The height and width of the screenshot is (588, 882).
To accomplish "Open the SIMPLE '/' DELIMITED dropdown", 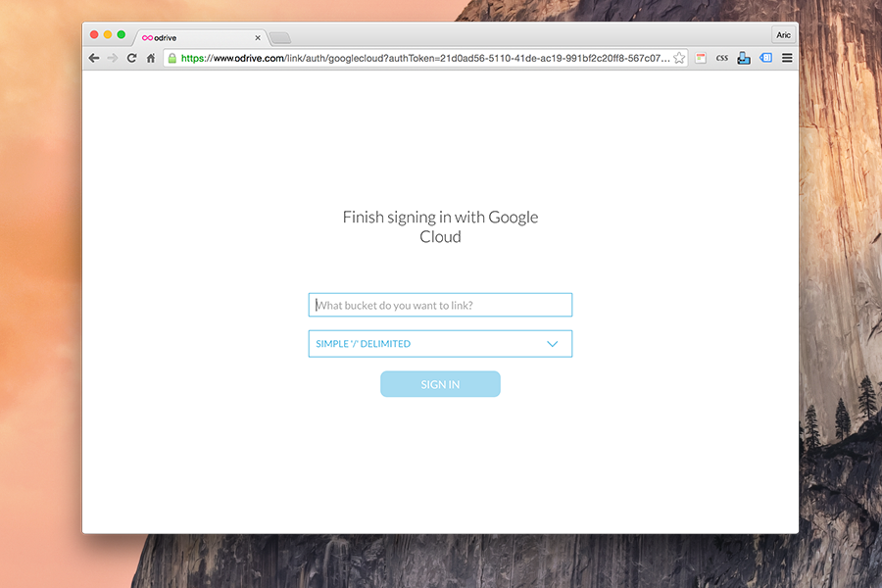I will point(440,344).
